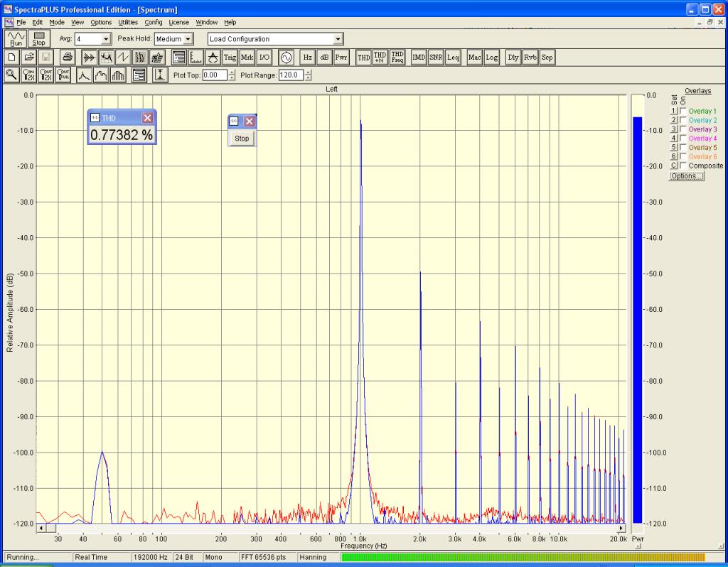Turn on the Overlay 3 checkbox
The width and height of the screenshot is (728, 567).
683,129
